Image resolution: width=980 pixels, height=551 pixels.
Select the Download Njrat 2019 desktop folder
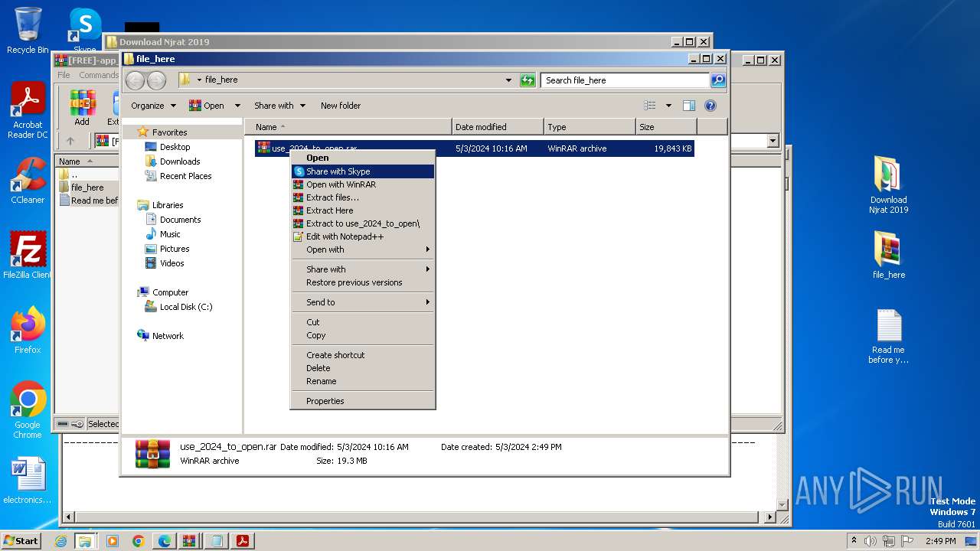pos(888,184)
